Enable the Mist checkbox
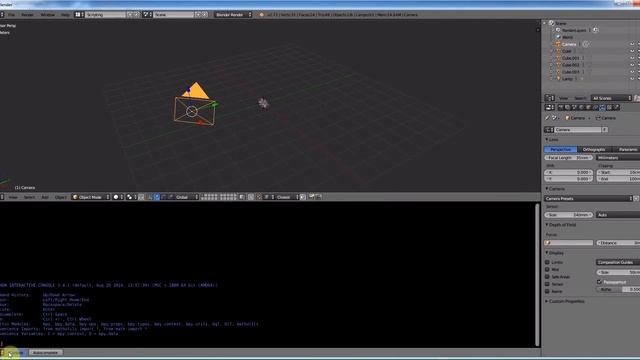Viewport: 640px width, 360px height. coord(547,269)
